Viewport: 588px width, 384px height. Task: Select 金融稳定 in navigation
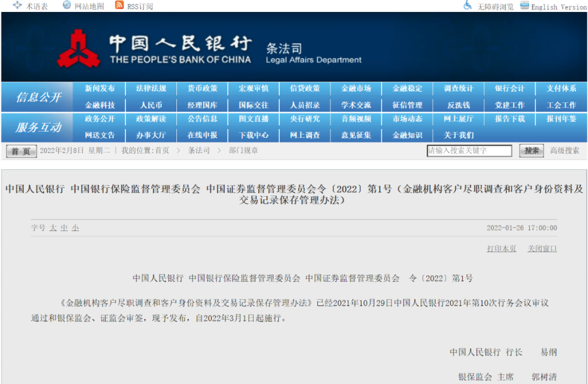click(x=407, y=88)
